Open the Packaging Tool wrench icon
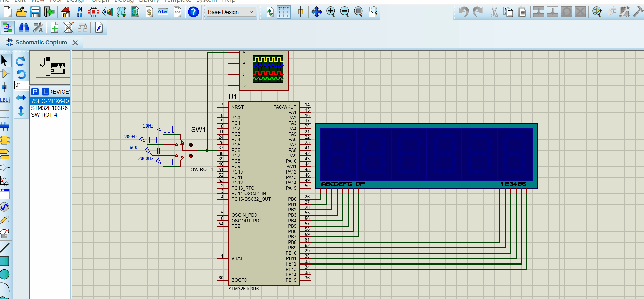The height and width of the screenshot is (299, 644). (x=624, y=12)
